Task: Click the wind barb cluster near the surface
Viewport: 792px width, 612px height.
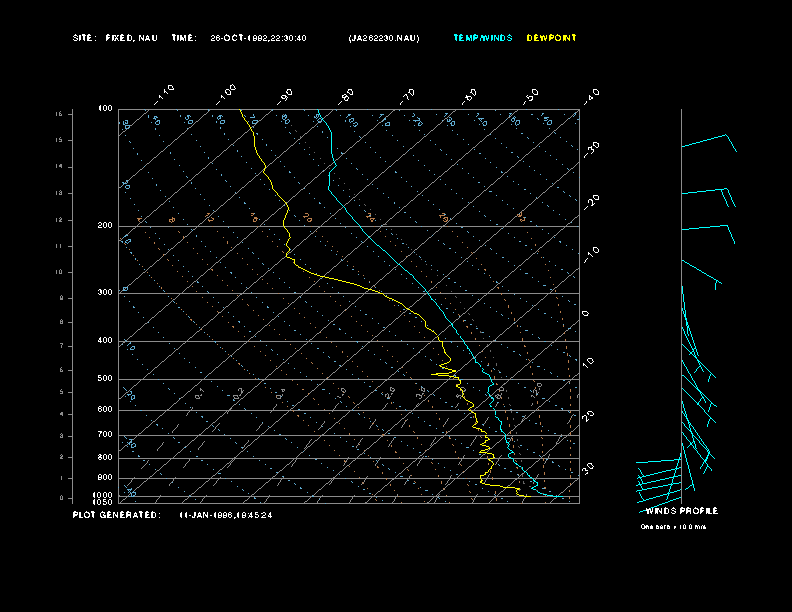Action: tap(660, 478)
